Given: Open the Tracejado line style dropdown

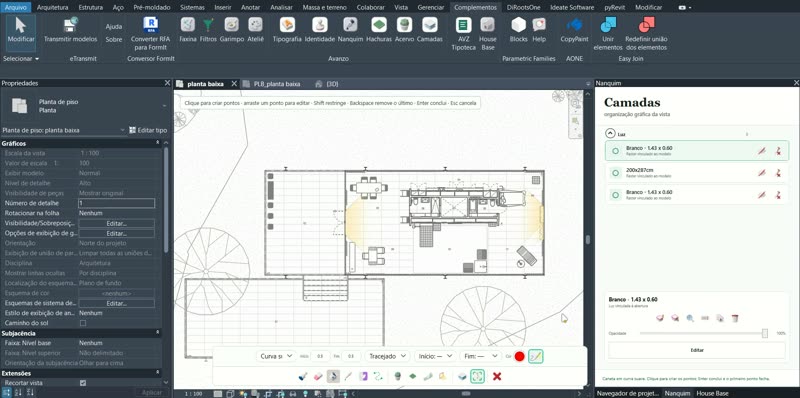Looking at the screenshot, I should pyautogui.click(x=388, y=356).
